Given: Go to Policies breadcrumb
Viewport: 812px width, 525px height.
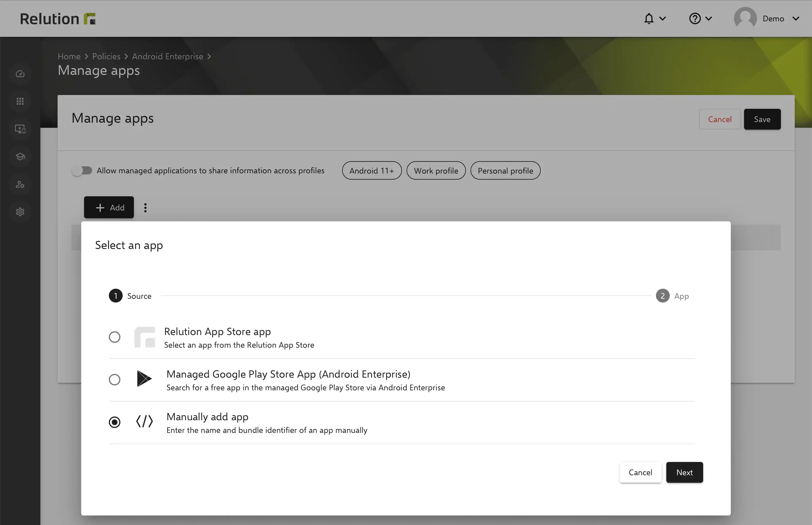Looking at the screenshot, I should 107,56.
